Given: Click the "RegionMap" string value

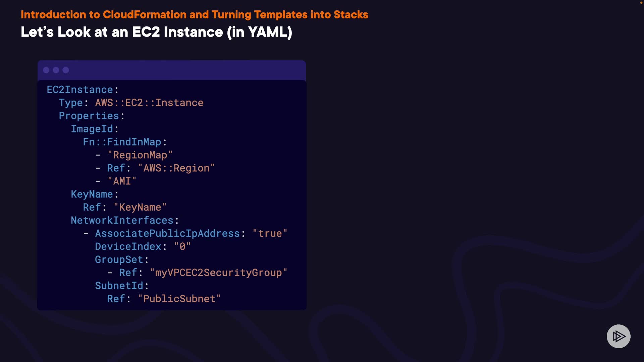Looking at the screenshot, I should 140,155.
